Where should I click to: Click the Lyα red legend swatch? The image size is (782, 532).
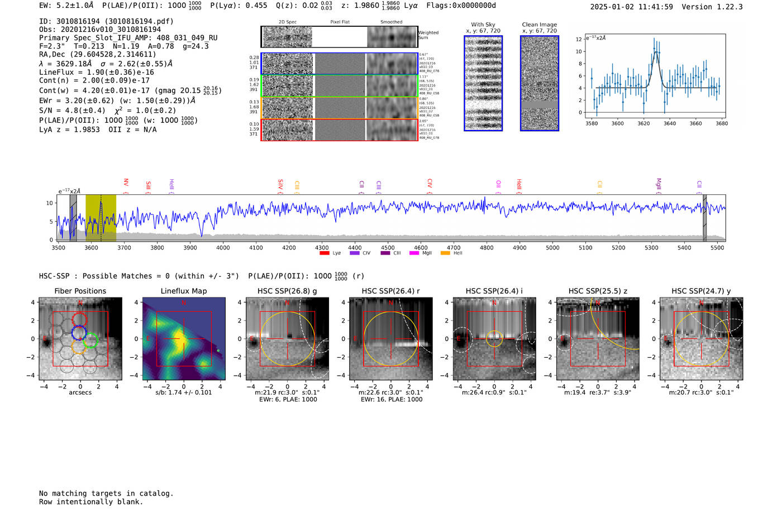[325, 253]
